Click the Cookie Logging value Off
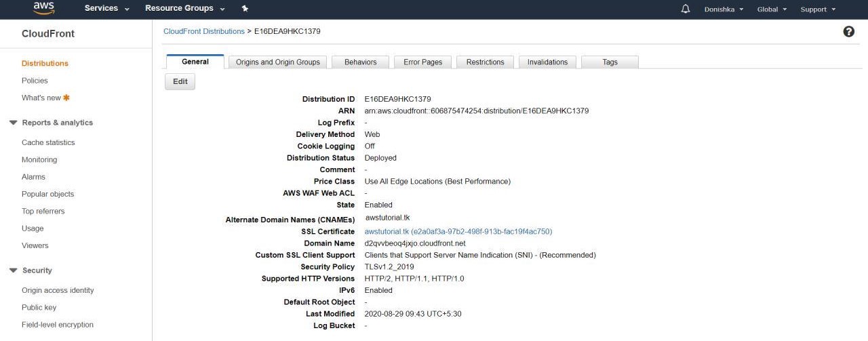The image size is (868, 341). (x=370, y=146)
